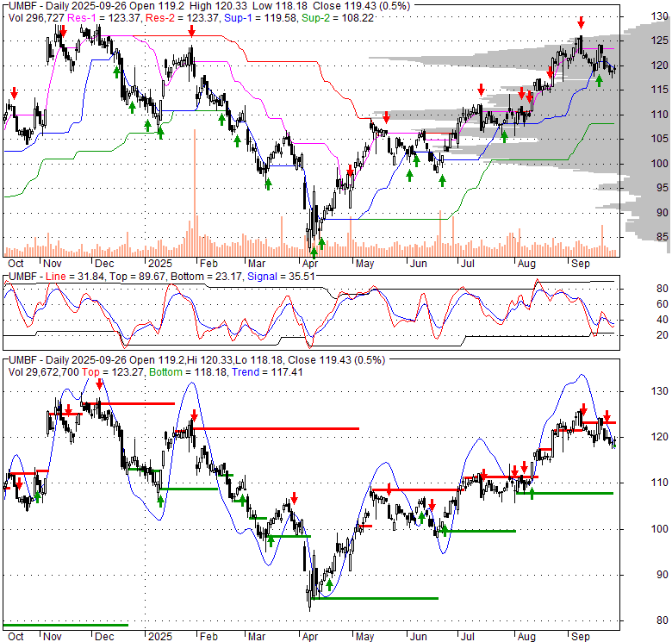Screen dimensions: 672x642
Task: Select the 'Vol 29,672,700' reading in bottom chart
Action: point(44,372)
